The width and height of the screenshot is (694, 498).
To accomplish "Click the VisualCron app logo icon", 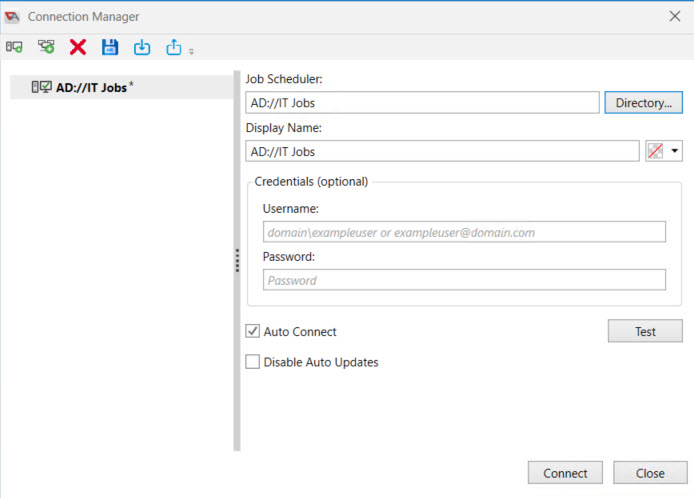I will pos(12,17).
